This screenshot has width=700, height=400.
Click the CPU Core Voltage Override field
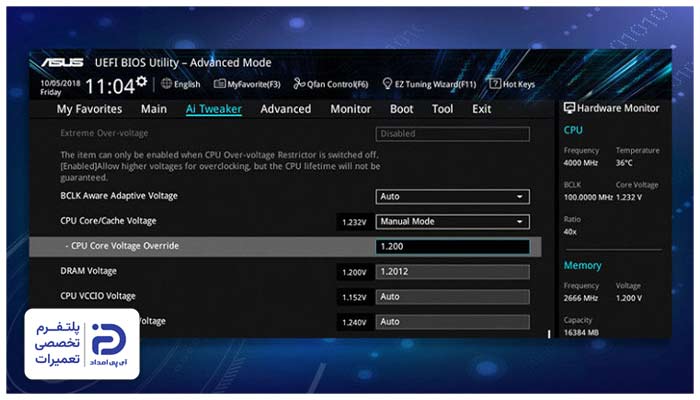(453, 246)
